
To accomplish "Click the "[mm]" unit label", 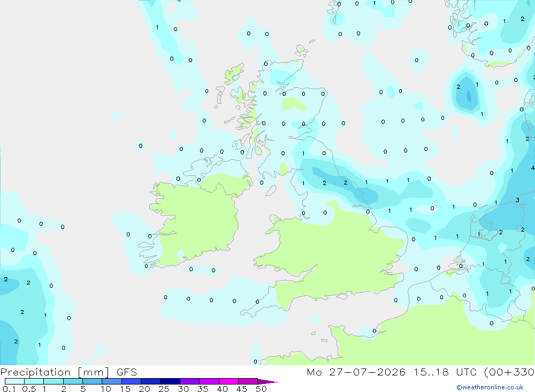I will (94, 372).
